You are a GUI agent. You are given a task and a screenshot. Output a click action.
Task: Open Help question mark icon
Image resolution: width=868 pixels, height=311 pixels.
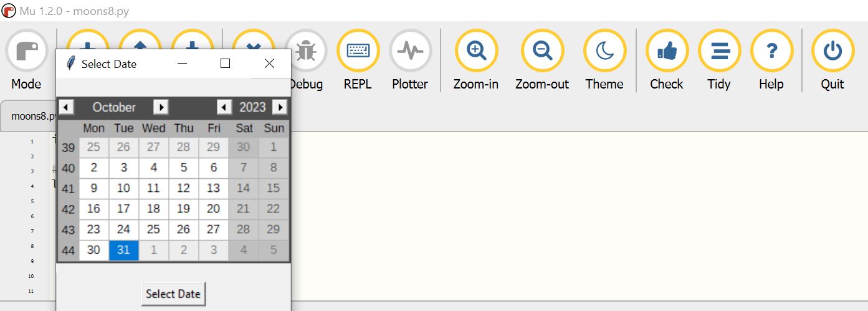coord(771,51)
